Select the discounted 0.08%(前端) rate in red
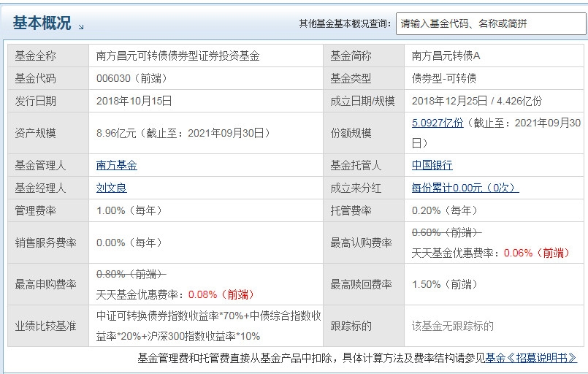Viewport: 588px width, 374px height. pos(221,294)
